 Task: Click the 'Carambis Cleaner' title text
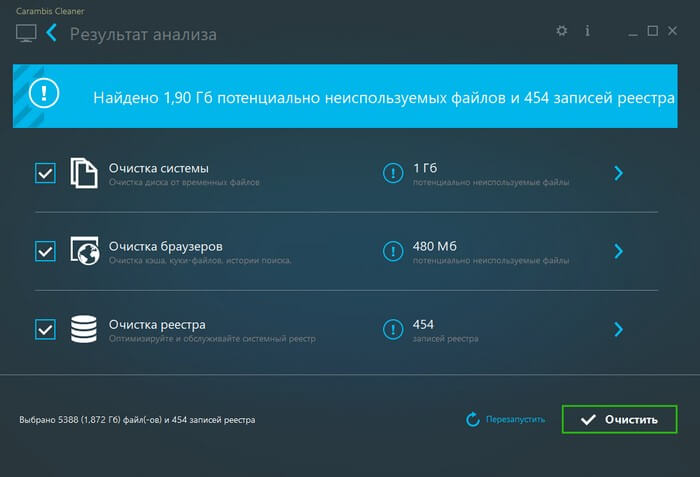pyautogui.click(x=50, y=11)
